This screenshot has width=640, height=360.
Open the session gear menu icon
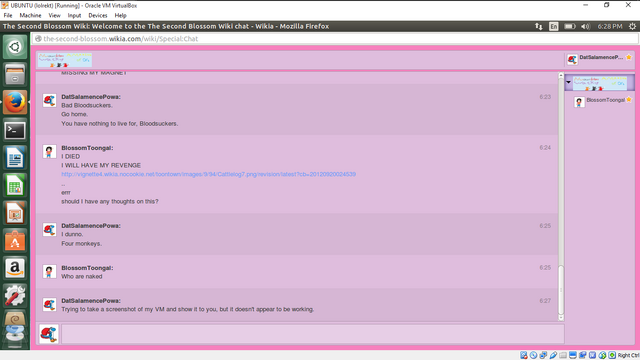pos(632,26)
